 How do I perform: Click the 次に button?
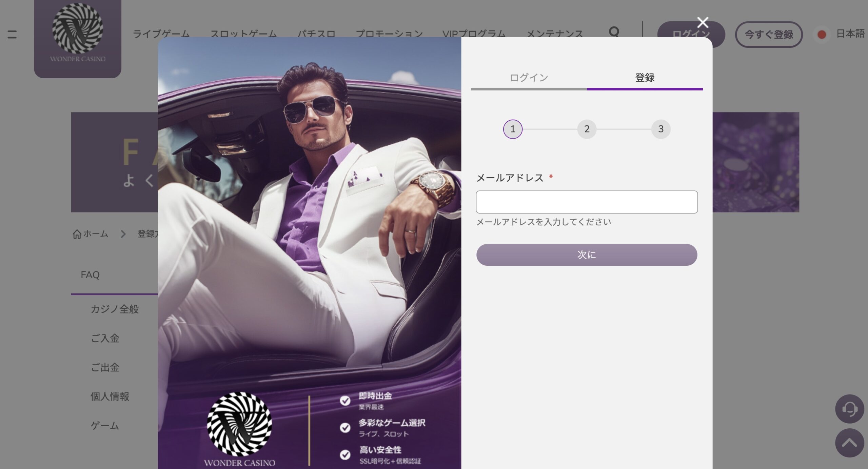coord(587,255)
